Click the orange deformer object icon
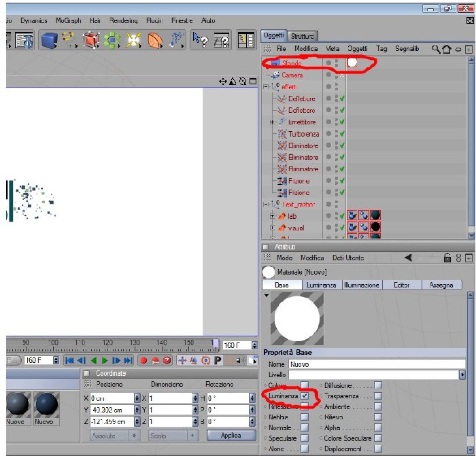Viewport: 476px width, 456px height. click(x=155, y=40)
